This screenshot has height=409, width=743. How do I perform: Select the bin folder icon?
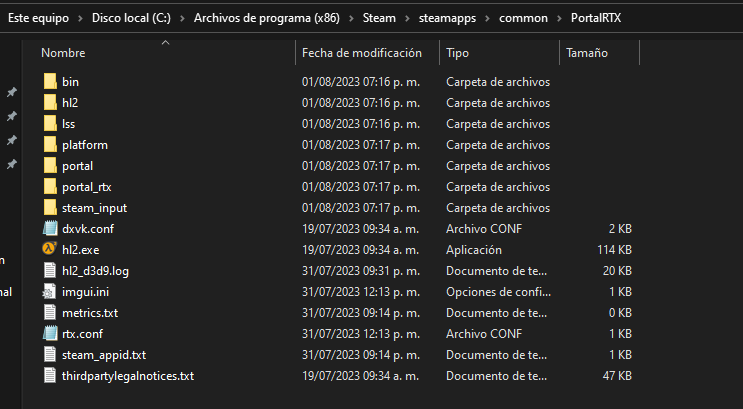tap(51, 81)
